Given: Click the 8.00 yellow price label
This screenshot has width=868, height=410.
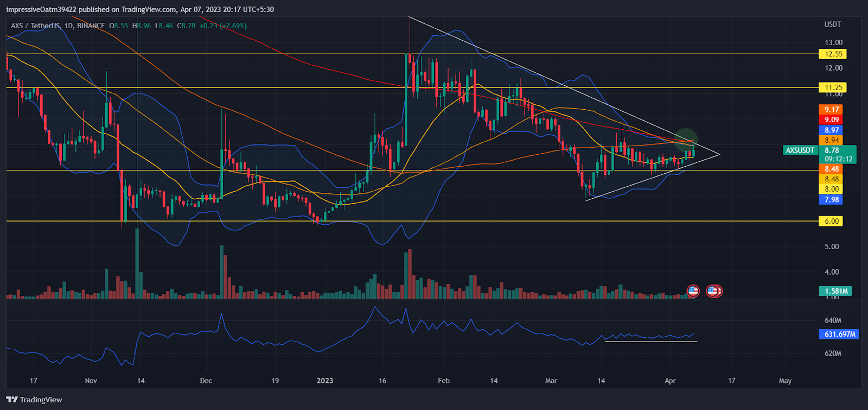Looking at the screenshot, I should (x=831, y=190).
